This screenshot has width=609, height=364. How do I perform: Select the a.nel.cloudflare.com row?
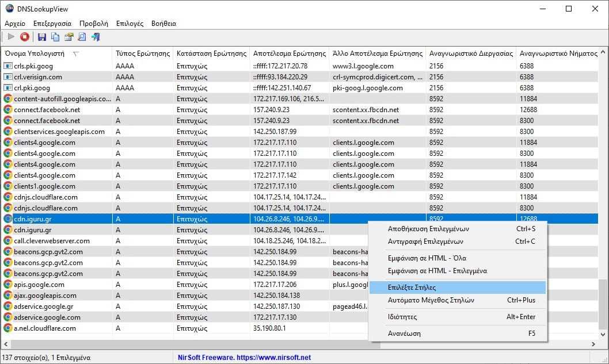coord(299,328)
